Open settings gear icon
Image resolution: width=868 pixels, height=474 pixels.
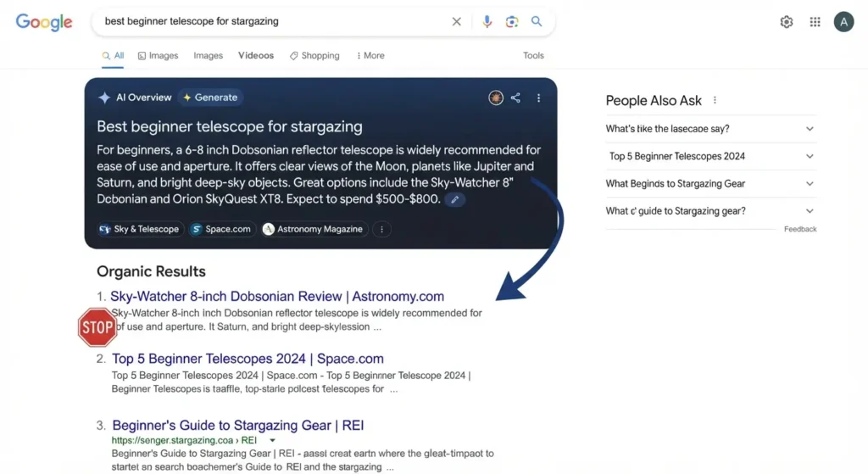[x=786, y=22]
